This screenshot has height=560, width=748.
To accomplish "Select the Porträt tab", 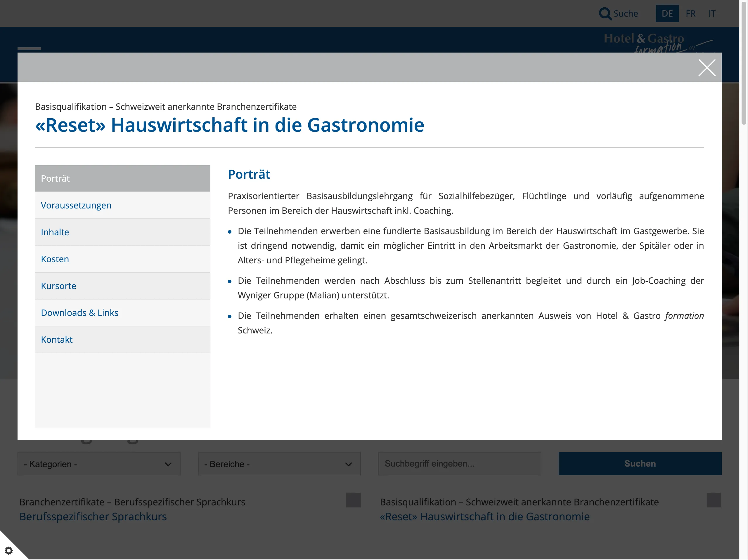I will coord(122,178).
